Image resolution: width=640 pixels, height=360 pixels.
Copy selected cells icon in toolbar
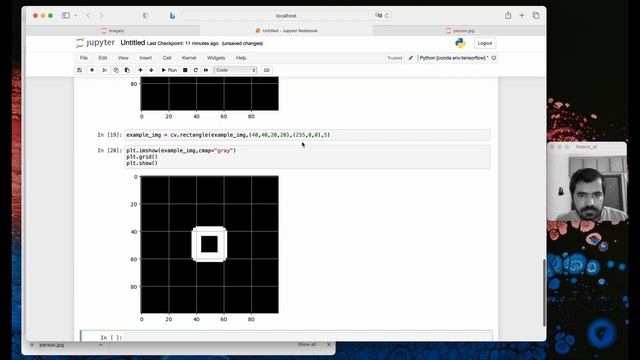coord(116,70)
